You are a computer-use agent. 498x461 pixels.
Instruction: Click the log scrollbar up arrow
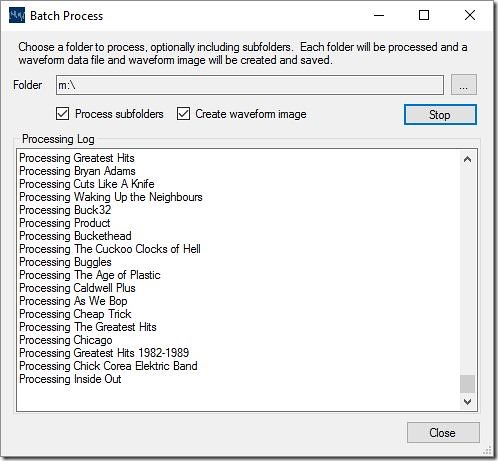[x=467, y=159]
